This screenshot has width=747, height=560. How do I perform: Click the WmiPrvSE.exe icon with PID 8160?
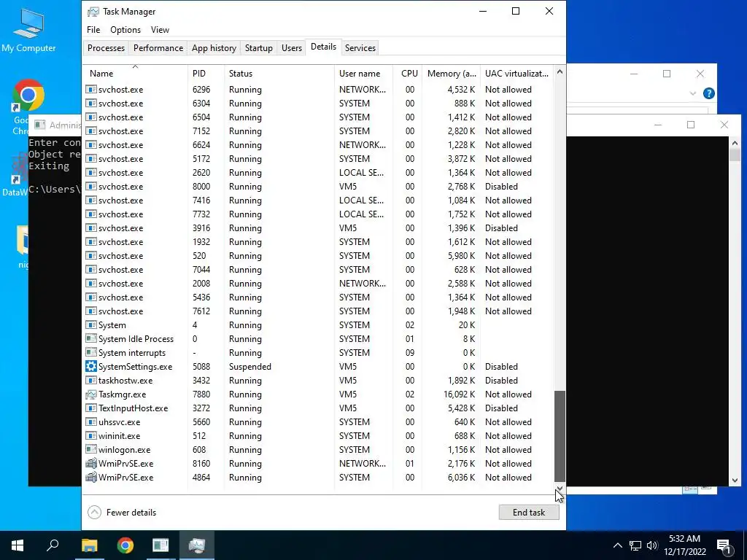click(91, 463)
